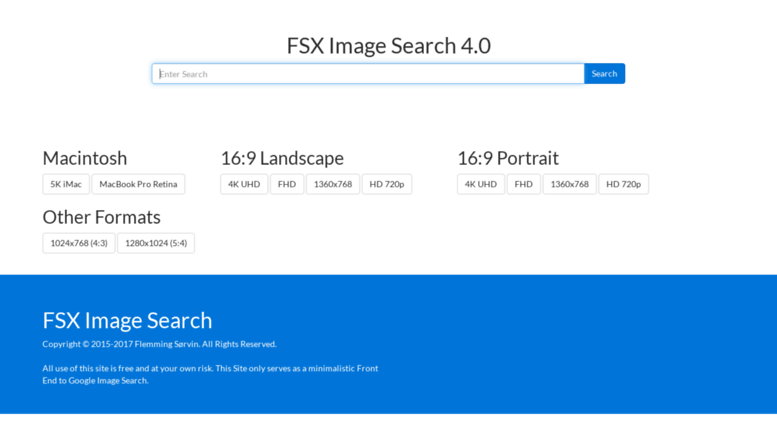The height and width of the screenshot is (423, 777).
Task: Pick HD 720p under 16:9 Portrait
Action: point(623,184)
